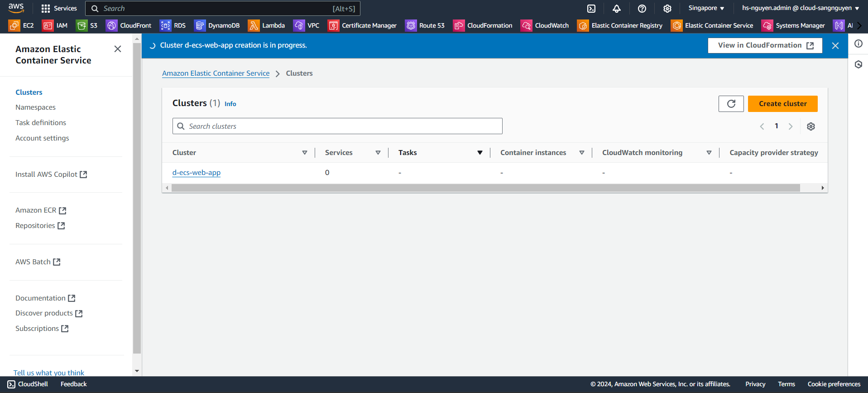Click the horizontal table scrollbar
The height and width of the screenshot is (393, 868).
[485, 188]
